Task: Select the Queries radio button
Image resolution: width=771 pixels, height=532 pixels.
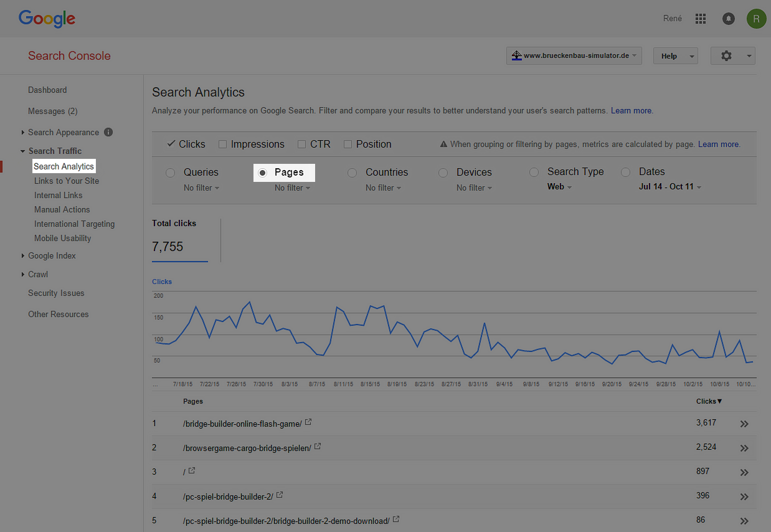Action: (170, 173)
